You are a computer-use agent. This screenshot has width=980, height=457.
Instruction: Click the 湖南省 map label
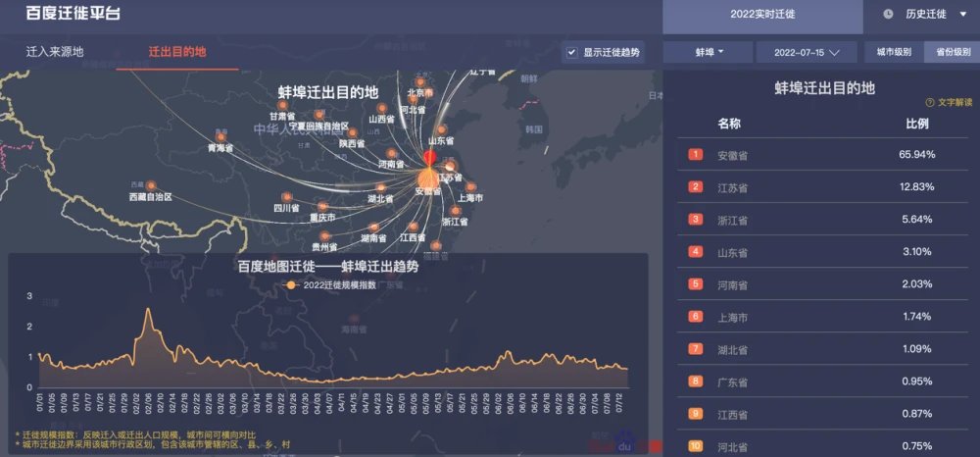373,238
